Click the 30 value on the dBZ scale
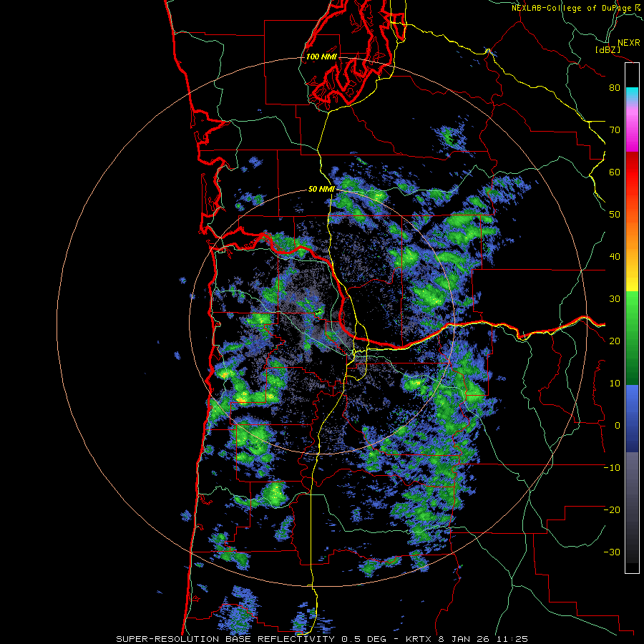644x644 pixels. (x=615, y=299)
